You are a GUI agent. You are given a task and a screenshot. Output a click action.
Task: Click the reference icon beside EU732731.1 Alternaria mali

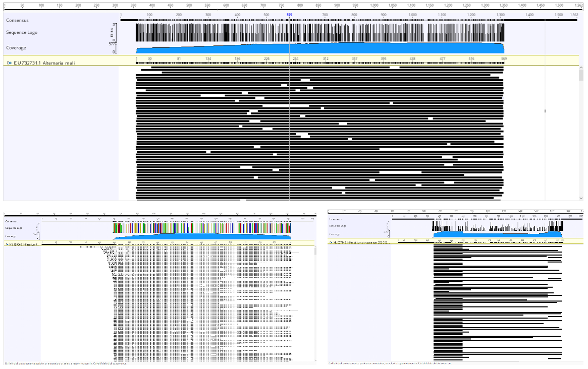9,63
